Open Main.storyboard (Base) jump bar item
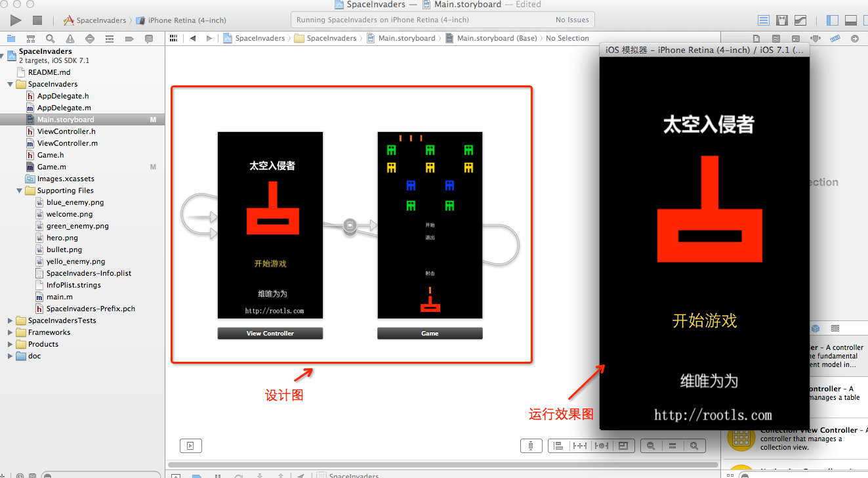868x478 pixels. click(x=491, y=38)
